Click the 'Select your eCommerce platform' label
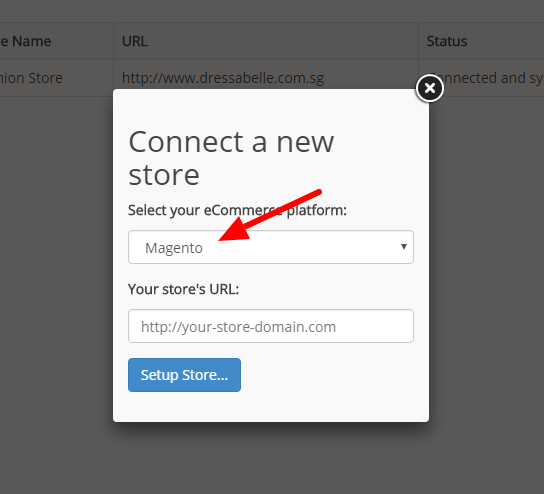544x494 pixels. point(237,210)
